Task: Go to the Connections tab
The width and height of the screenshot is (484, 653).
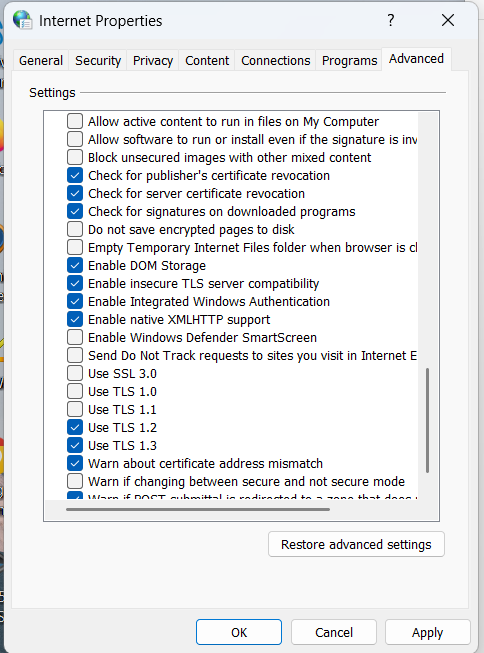Action: 275,61
